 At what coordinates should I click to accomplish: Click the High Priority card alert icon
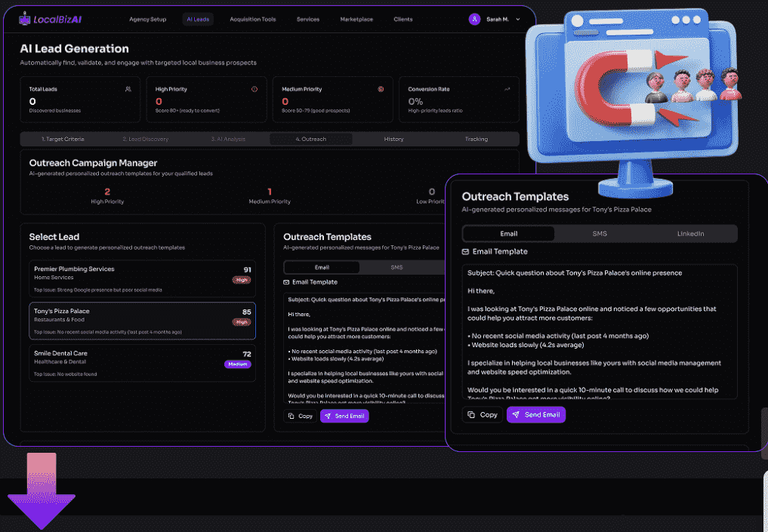[x=254, y=89]
